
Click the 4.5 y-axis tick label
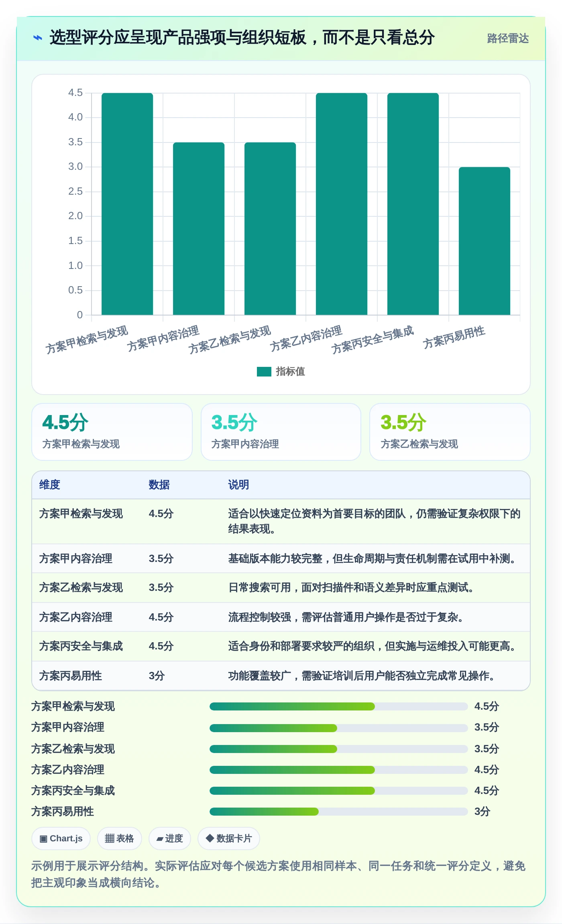tap(75, 93)
